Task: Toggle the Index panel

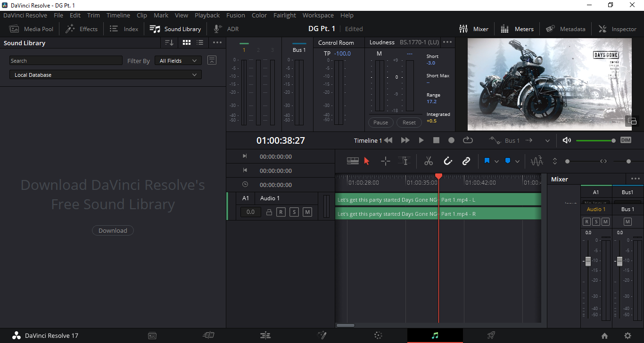Action: pyautogui.click(x=124, y=29)
